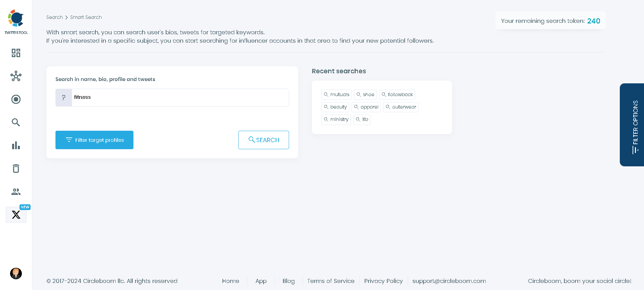
Task: Go to Search breadcrumb link
Action: [54, 17]
